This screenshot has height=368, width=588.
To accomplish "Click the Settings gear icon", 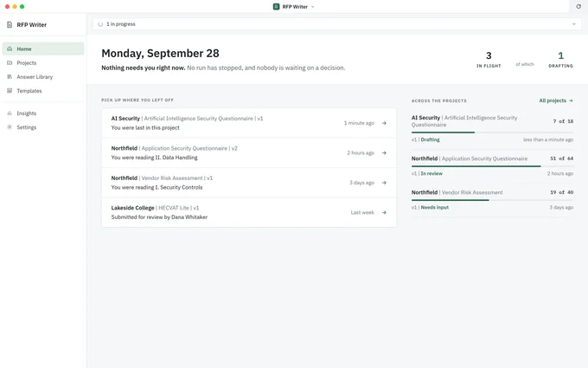I will (x=10, y=127).
